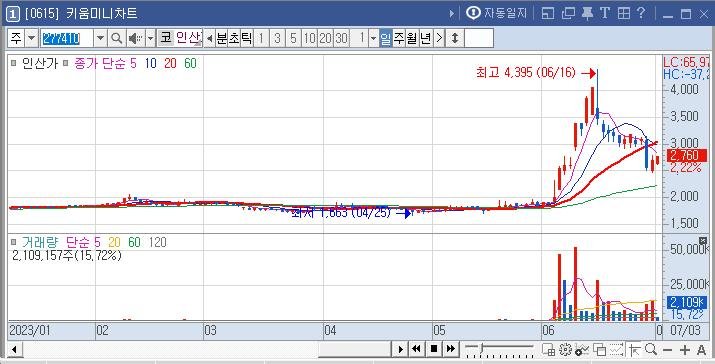
Task: Click the add indicator chart-plus icon
Action: pos(582,349)
